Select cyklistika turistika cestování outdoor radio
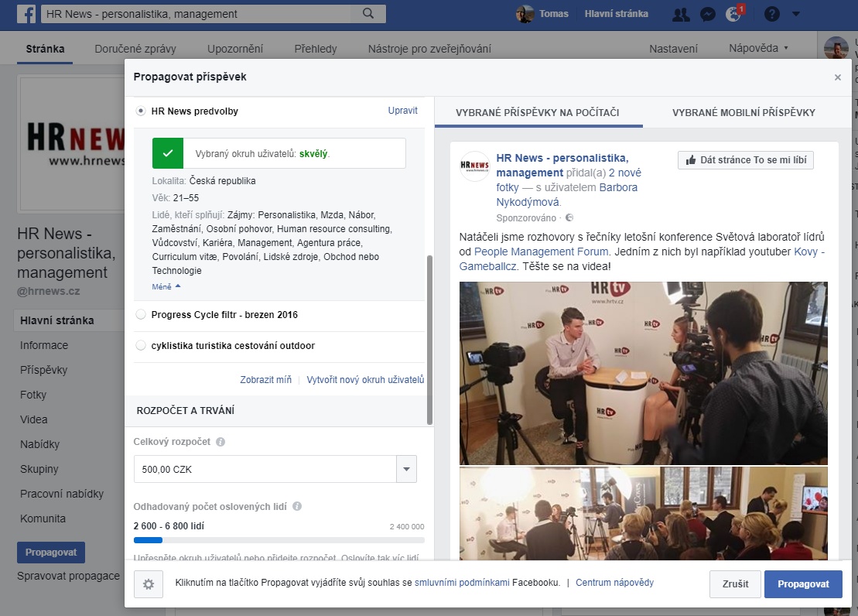This screenshot has height=616, width=858. (x=141, y=345)
